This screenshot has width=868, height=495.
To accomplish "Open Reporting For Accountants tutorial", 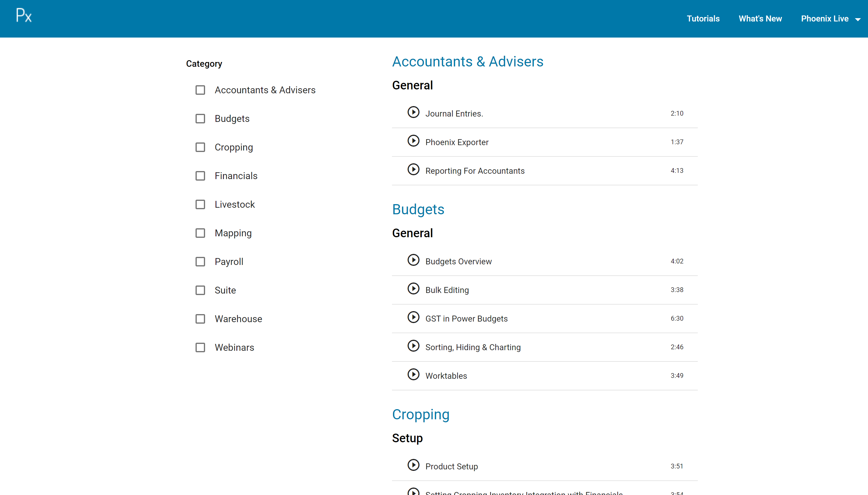I will pos(475,171).
